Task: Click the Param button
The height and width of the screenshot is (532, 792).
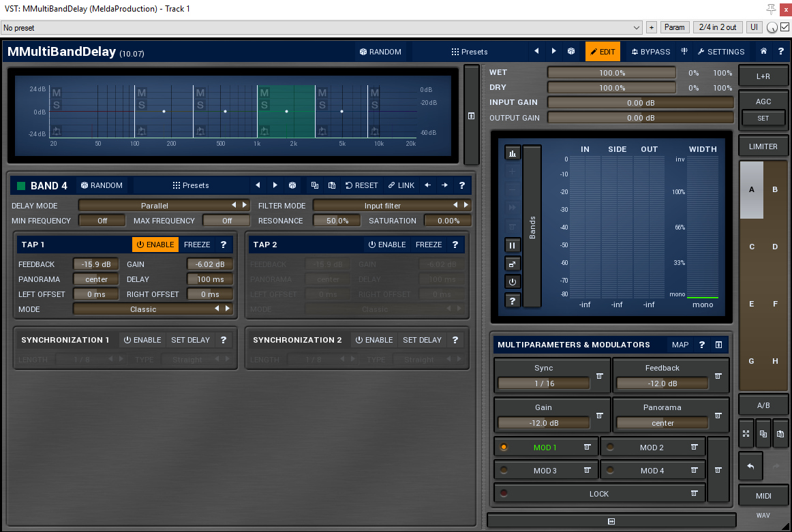Action: pos(674,27)
